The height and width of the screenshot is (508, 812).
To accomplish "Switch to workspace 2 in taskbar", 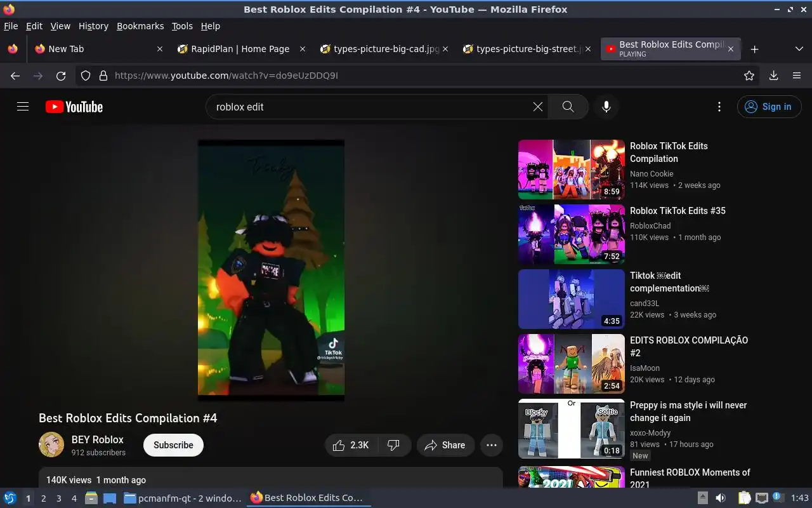I will point(43,498).
